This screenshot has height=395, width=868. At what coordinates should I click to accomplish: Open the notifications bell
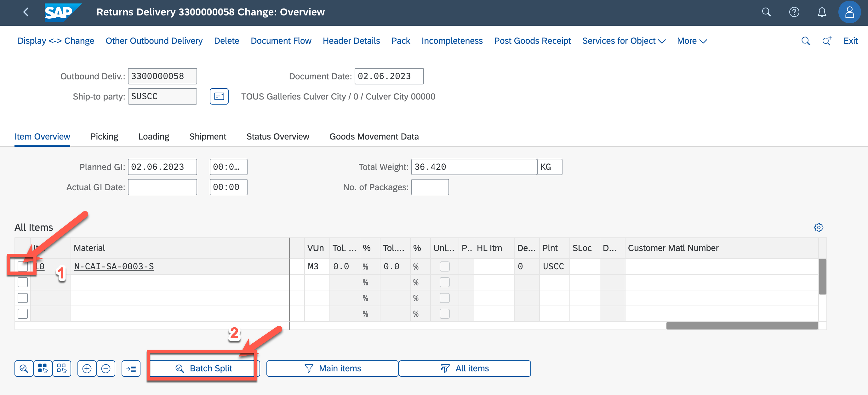pyautogui.click(x=821, y=12)
